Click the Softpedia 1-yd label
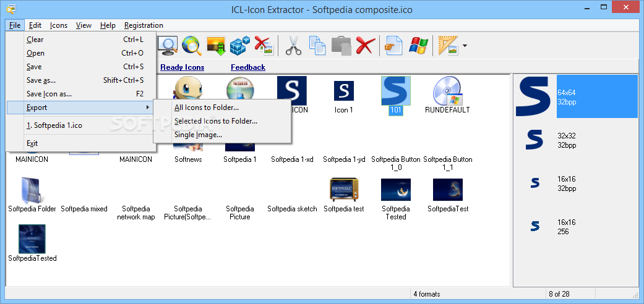 click(x=344, y=159)
